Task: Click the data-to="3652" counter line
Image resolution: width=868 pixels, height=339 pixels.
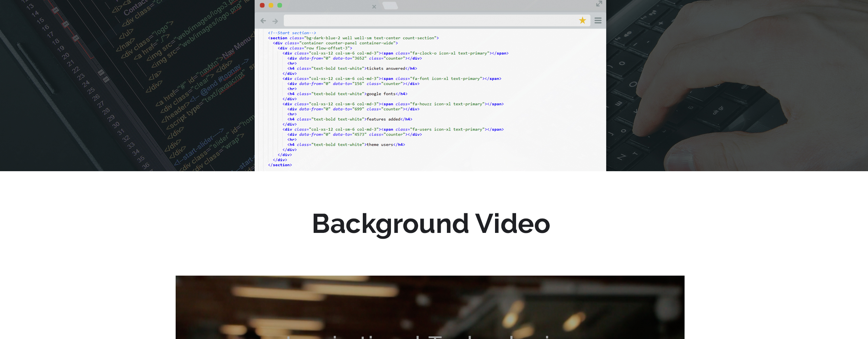Action: 355,58
